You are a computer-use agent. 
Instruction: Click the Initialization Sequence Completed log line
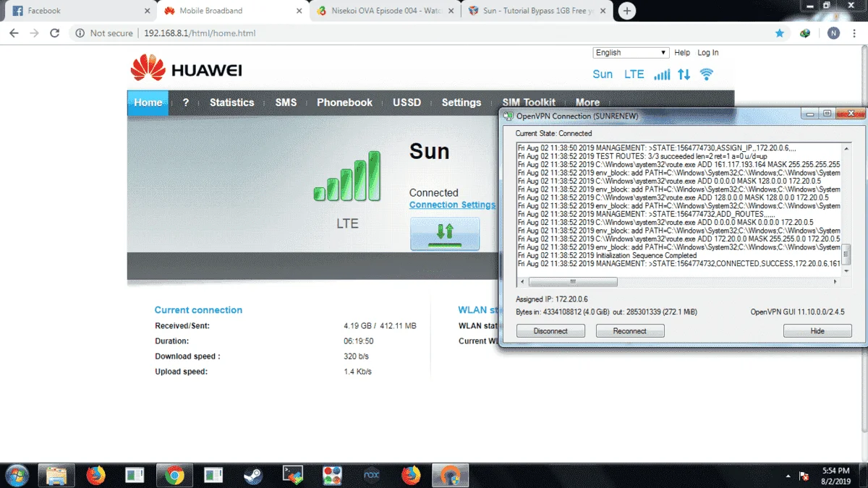pos(608,255)
